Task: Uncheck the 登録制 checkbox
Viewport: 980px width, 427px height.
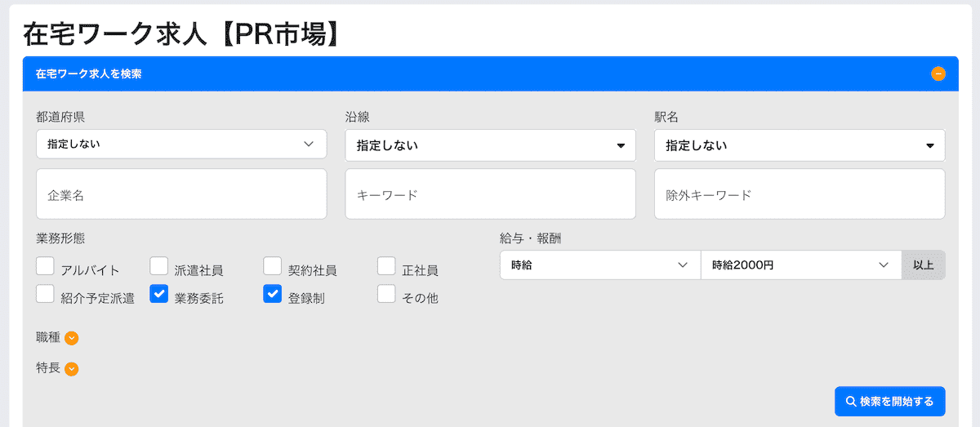Action: click(x=273, y=294)
